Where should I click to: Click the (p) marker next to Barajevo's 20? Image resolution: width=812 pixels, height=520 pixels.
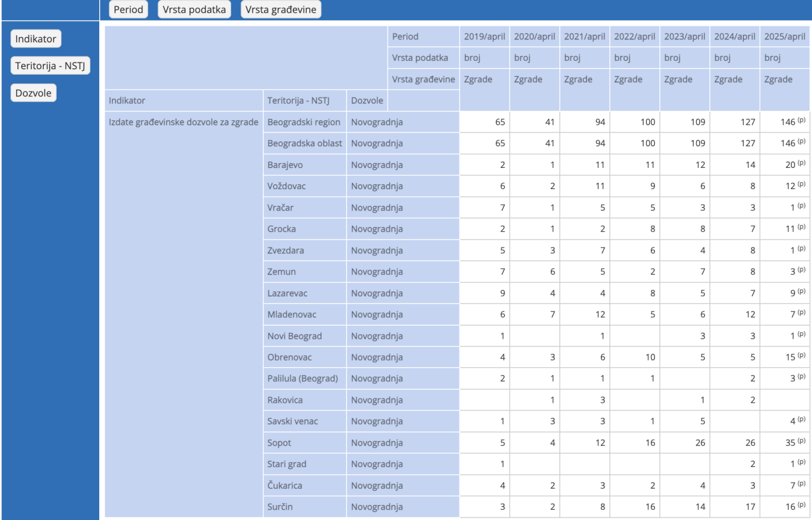point(801,163)
